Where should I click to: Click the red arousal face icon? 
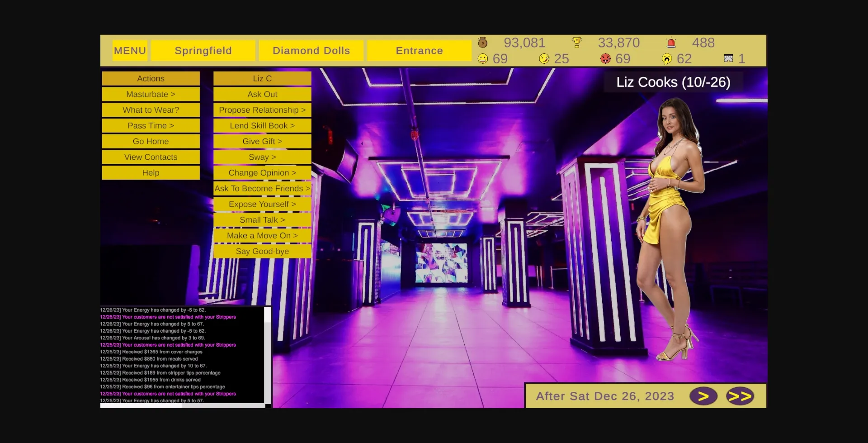(606, 58)
